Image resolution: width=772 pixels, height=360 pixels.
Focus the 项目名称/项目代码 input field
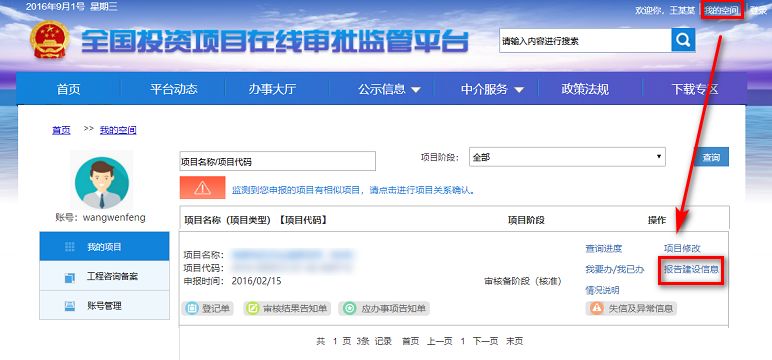[278, 162]
